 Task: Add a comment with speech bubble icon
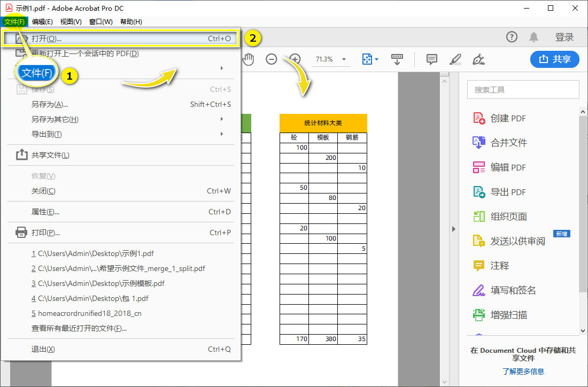(x=431, y=59)
